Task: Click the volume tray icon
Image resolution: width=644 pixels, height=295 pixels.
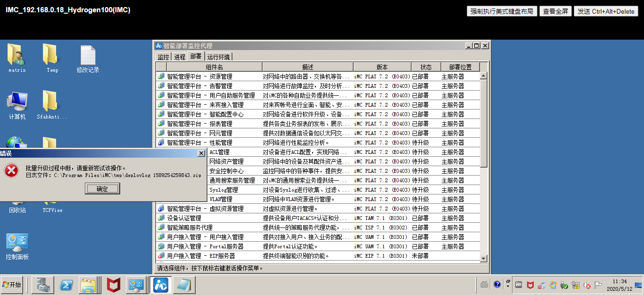Action: point(587,285)
